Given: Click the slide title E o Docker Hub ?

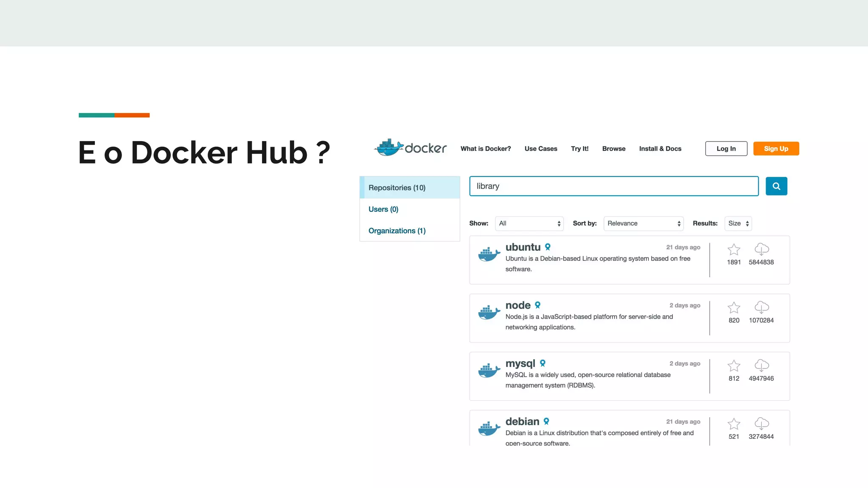Looking at the screenshot, I should pos(204,152).
